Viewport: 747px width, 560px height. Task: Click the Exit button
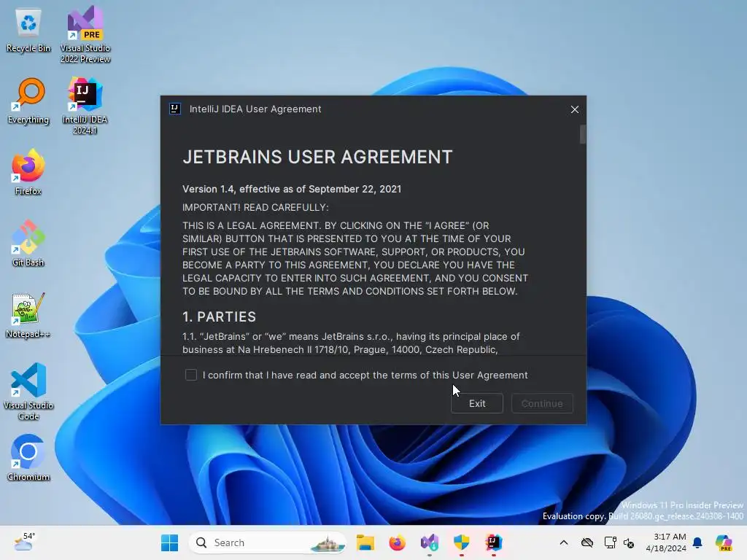(x=477, y=403)
